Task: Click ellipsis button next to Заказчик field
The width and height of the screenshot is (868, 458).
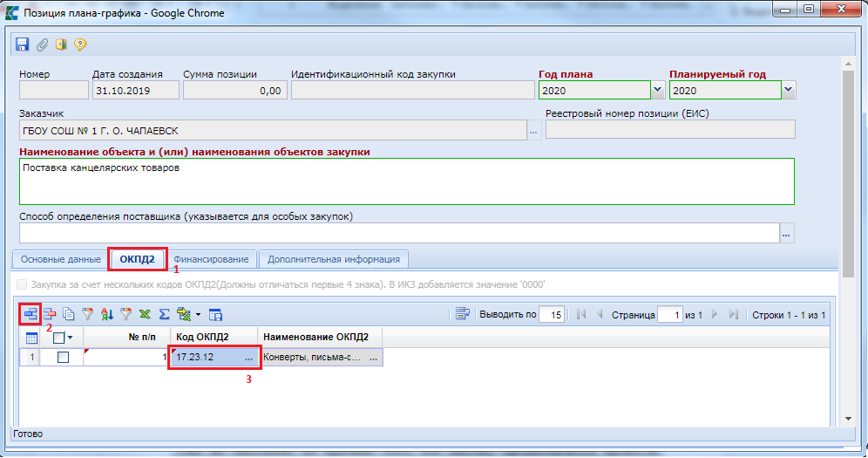Action: coord(533,131)
